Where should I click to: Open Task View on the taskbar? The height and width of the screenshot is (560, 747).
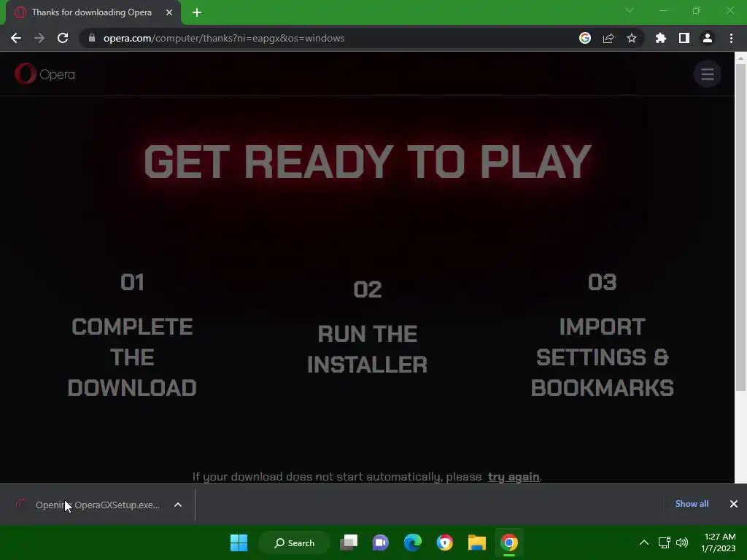pos(349,542)
